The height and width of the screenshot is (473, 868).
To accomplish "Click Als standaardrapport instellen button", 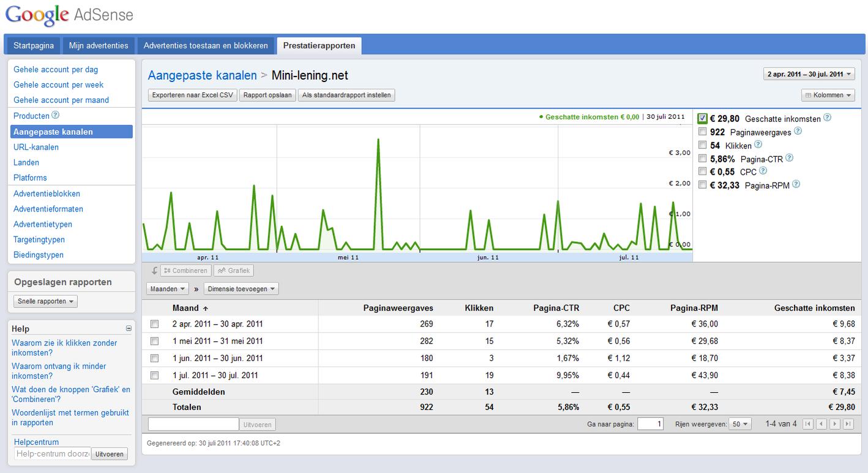I will coord(346,95).
